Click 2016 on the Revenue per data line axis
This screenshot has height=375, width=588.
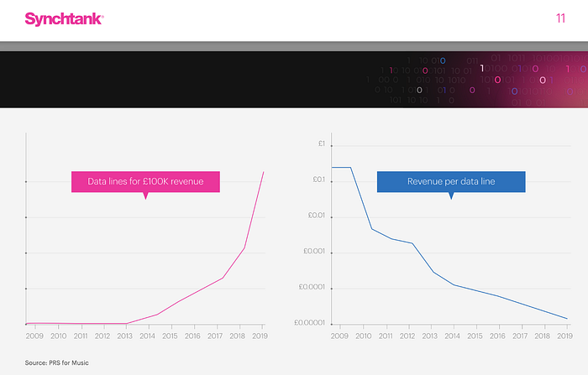(497, 336)
